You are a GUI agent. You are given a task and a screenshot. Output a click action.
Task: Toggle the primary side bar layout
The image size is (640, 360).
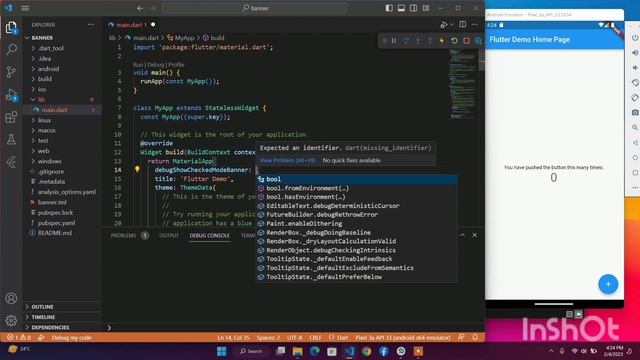[389, 8]
